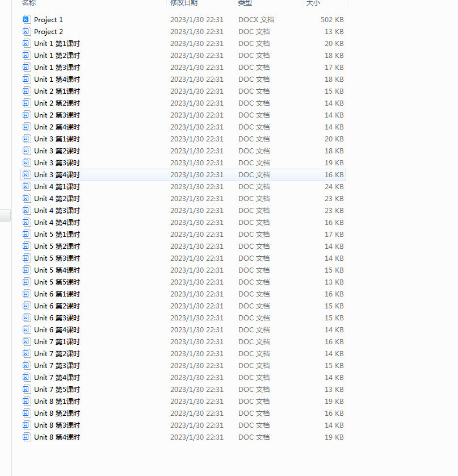
Task: Click the Word icon beside Project 1
Action: 26,19
